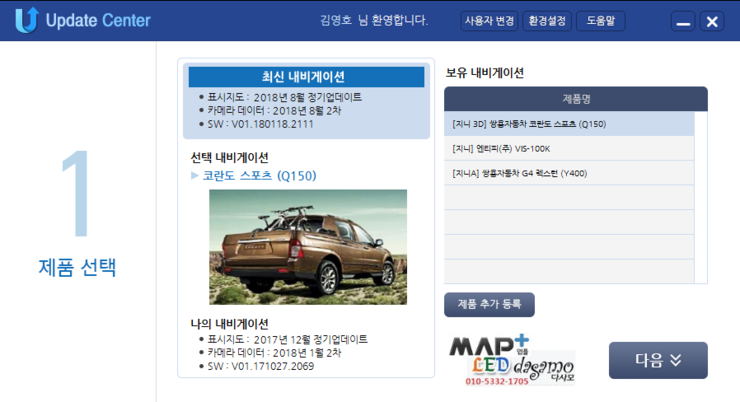Image resolution: width=740 pixels, height=402 pixels.
Task: Click the 보유 내비게이션 heading
Action: (485, 73)
